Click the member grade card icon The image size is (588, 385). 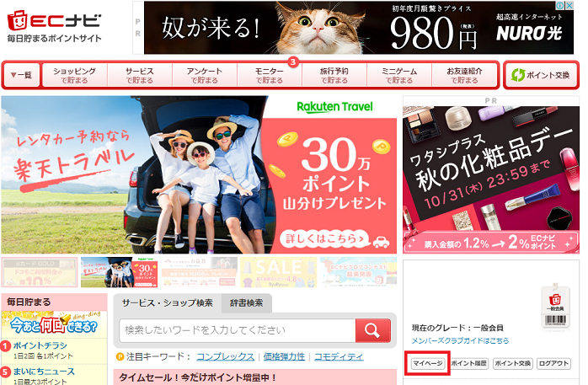click(555, 307)
